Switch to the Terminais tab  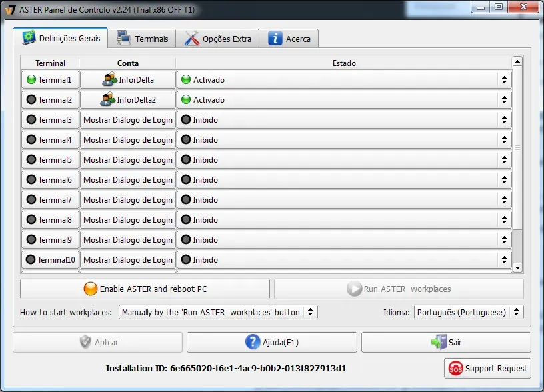(143, 38)
